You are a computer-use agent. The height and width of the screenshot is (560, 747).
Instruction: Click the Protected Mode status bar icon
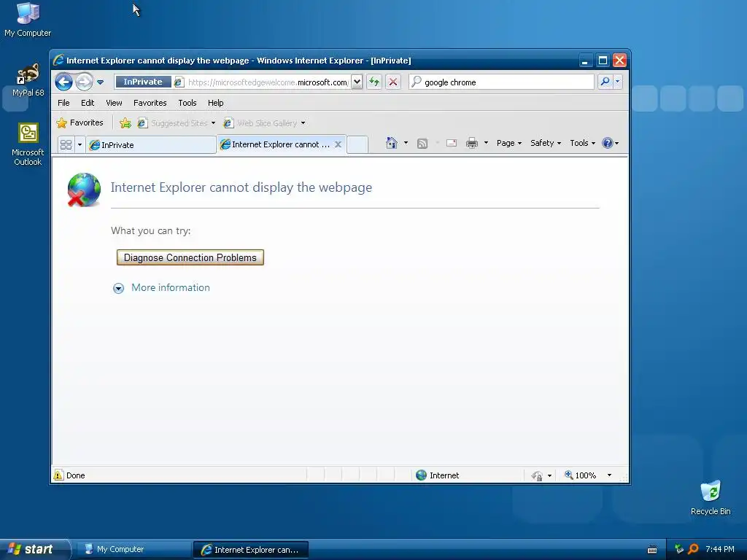tap(537, 475)
